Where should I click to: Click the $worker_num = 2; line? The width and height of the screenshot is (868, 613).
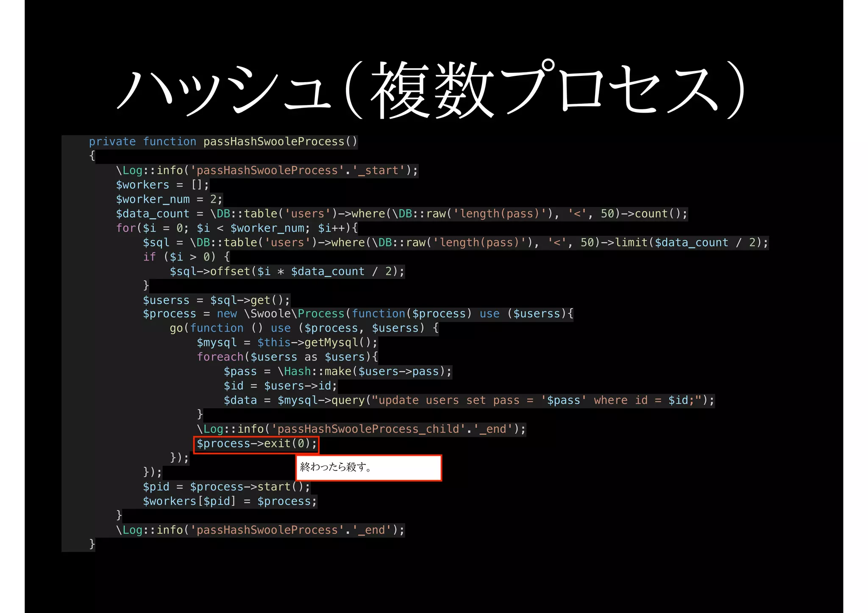pyautogui.click(x=169, y=200)
